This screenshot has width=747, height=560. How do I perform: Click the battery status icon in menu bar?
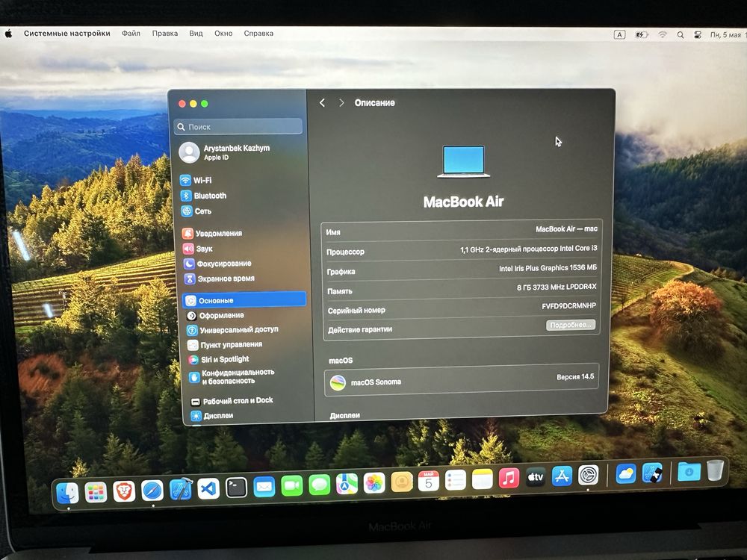pos(642,35)
